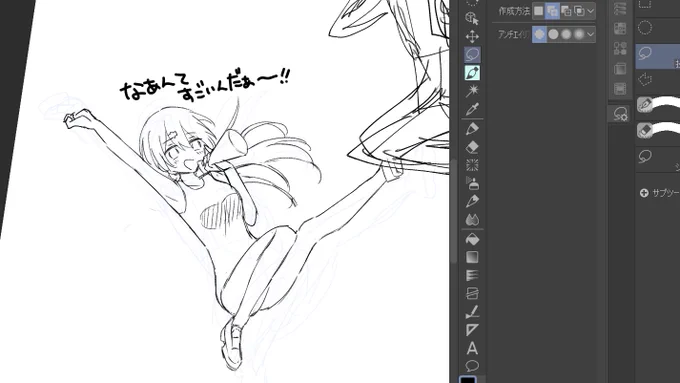Set 作成方法 to Select from selection mode
Image resolution: width=680 pixels, height=383 pixels.
579,11
